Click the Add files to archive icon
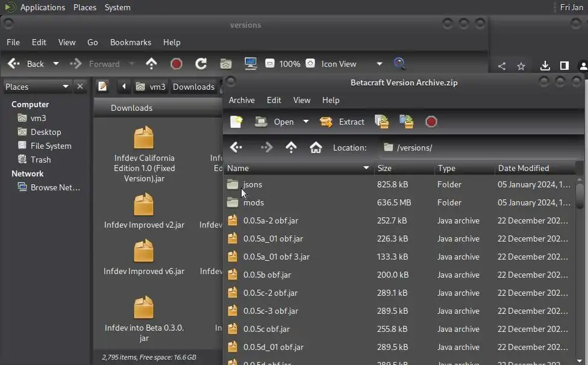The height and width of the screenshot is (365, 588). [382, 122]
